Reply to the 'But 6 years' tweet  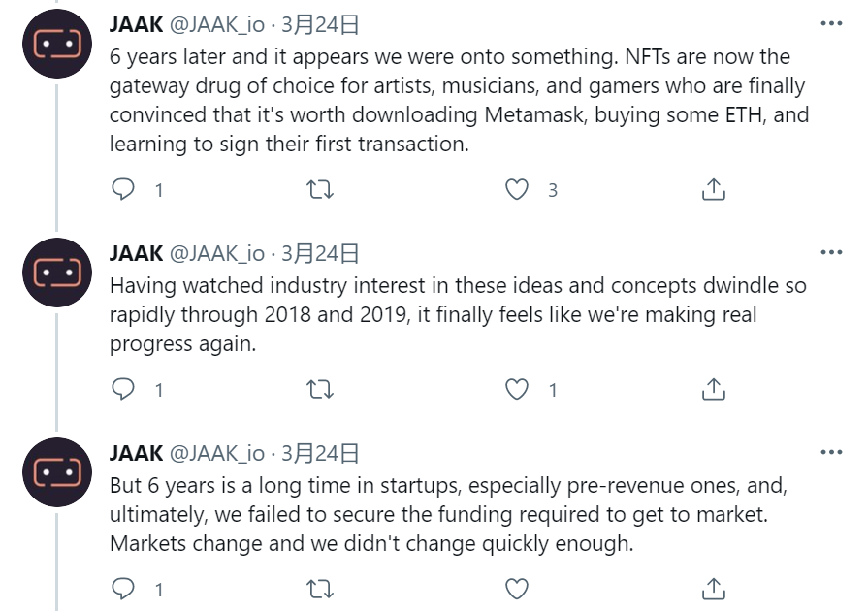pos(123,588)
